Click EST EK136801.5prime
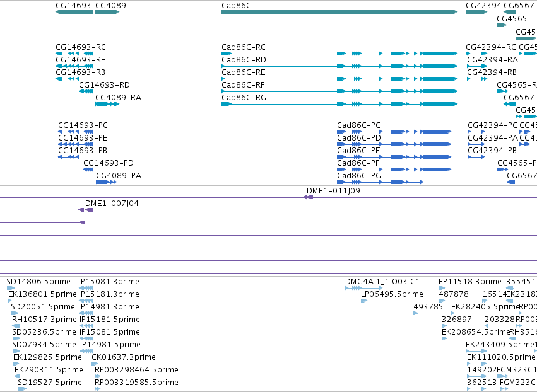 click(x=9, y=301)
